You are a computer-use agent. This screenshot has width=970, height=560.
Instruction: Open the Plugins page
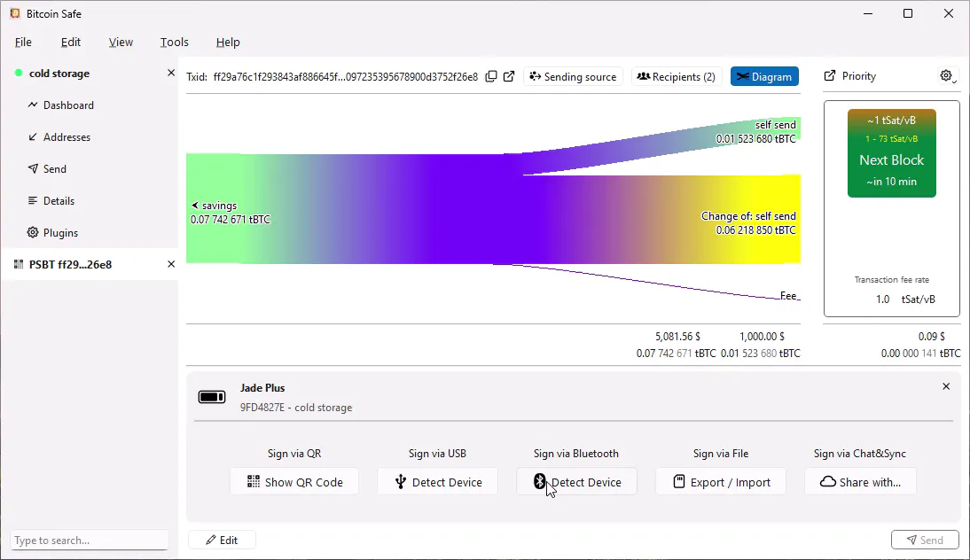coord(52,233)
